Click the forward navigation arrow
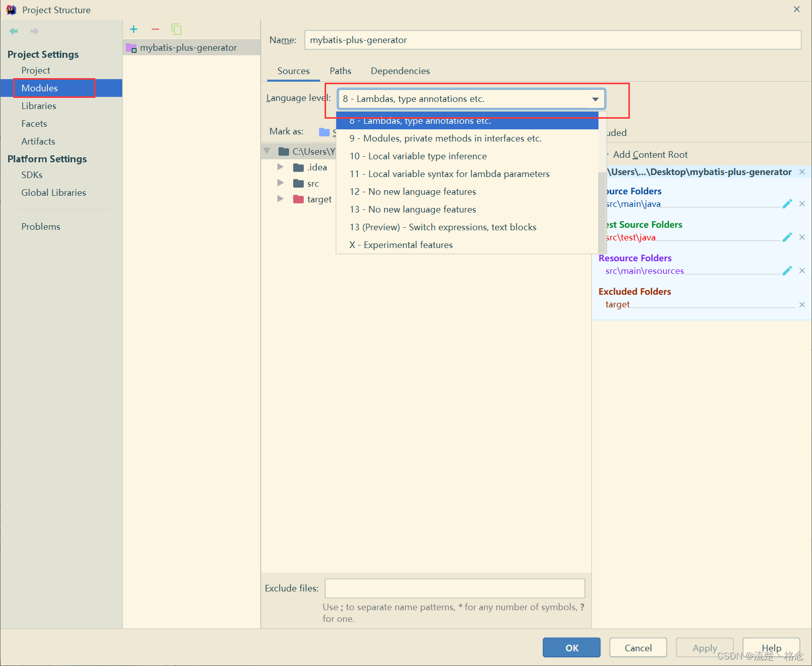The width and height of the screenshot is (812, 666). pos(34,31)
